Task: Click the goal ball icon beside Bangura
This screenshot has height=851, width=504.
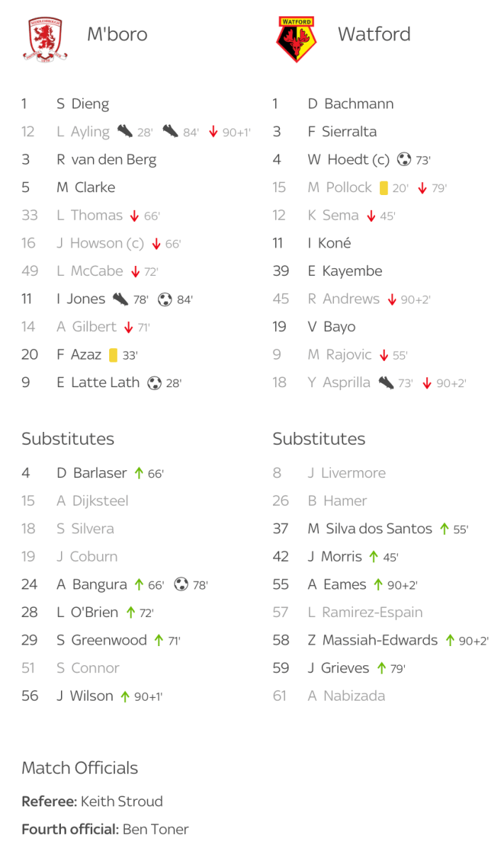Action: 181,585
